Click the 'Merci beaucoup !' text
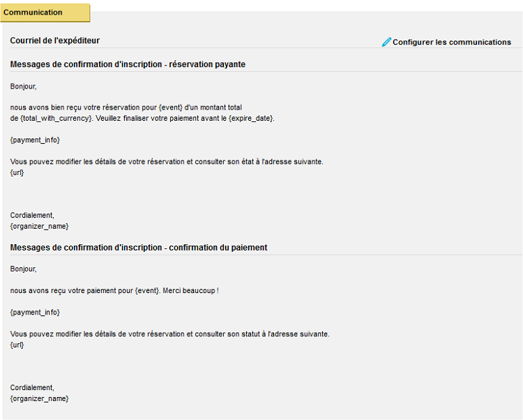The image size is (523, 420). tap(191, 290)
